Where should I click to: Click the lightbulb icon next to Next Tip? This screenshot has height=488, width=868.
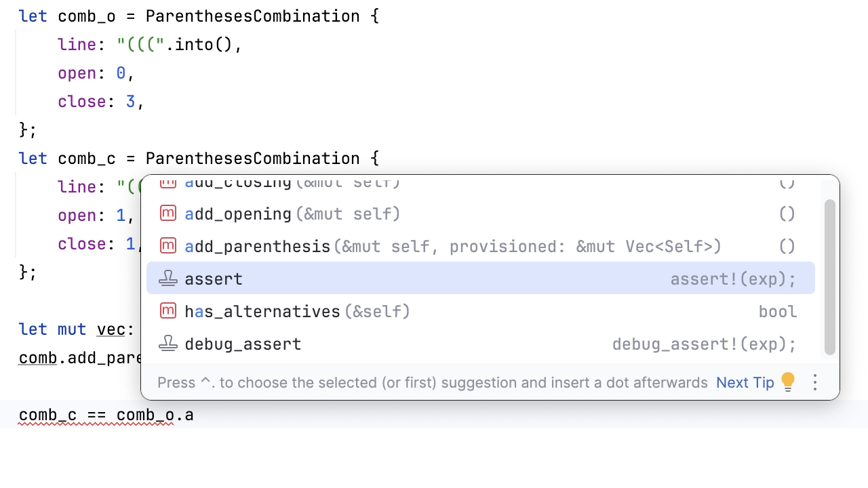(788, 382)
